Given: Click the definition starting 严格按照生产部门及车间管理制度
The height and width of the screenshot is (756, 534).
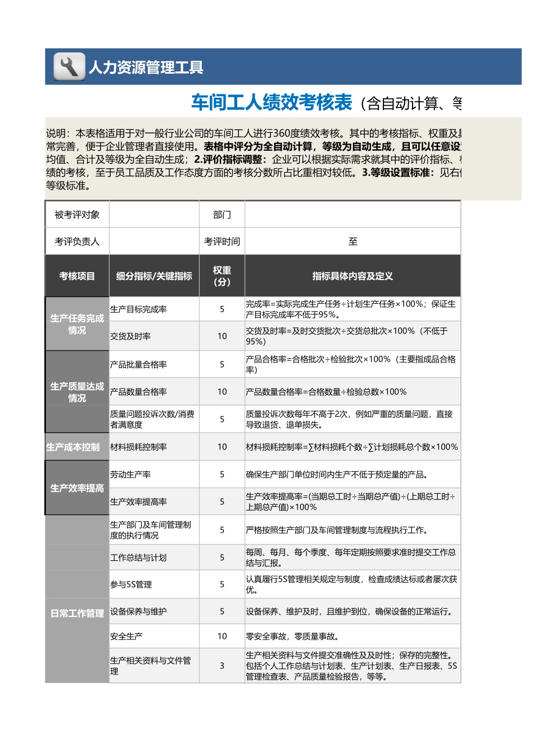Looking at the screenshot, I should click(x=352, y=530).
